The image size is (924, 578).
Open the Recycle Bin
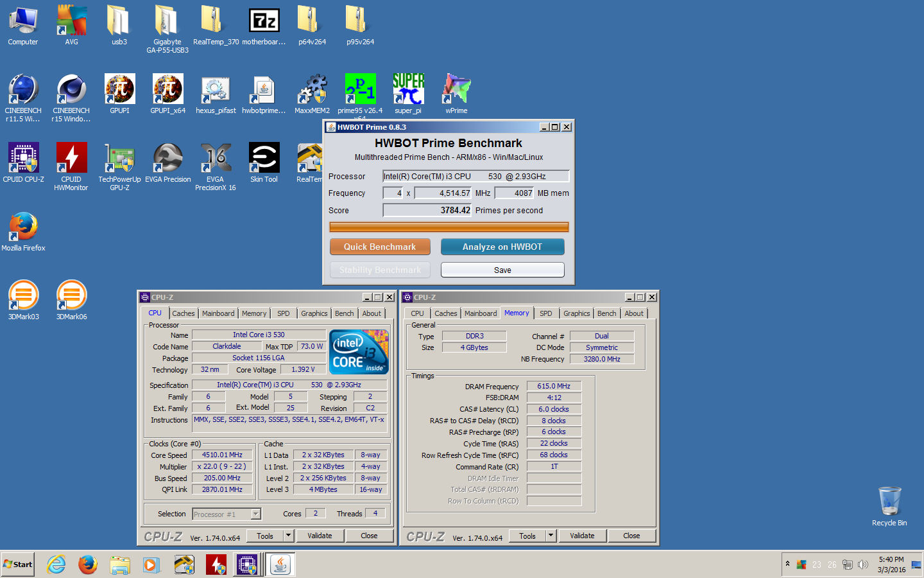click(889, 507)
